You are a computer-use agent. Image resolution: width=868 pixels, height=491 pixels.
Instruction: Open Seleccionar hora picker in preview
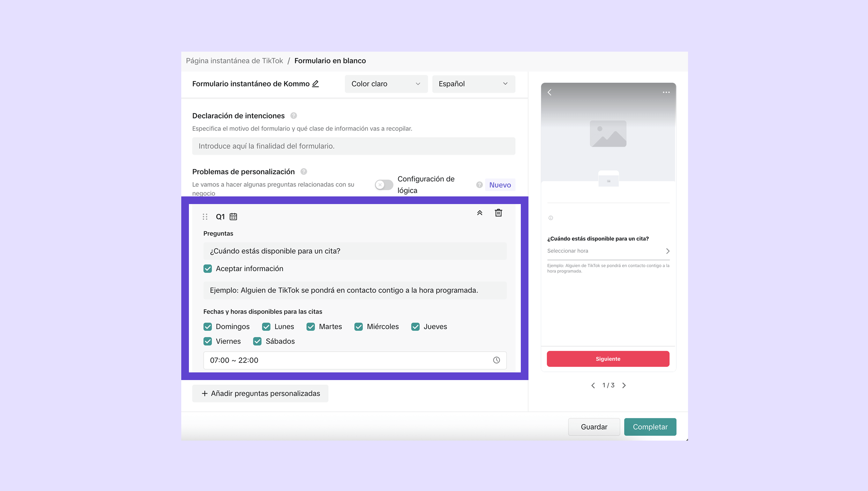(608, 251)
